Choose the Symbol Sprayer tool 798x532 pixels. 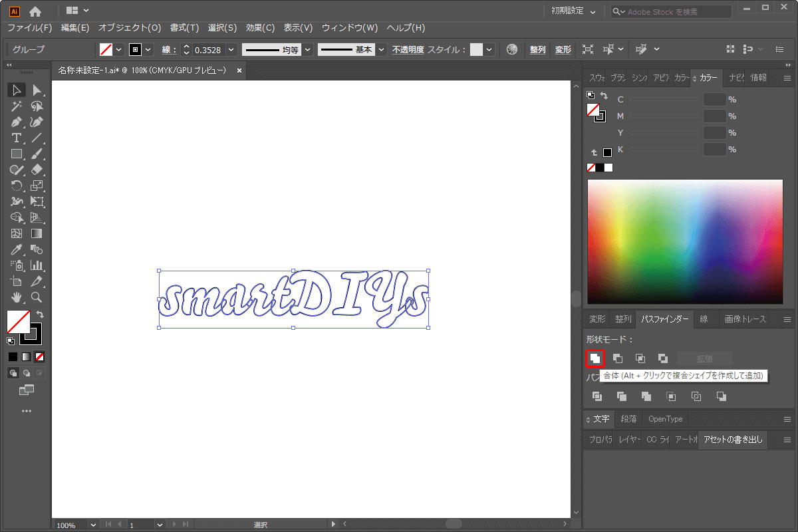[17, 265]
